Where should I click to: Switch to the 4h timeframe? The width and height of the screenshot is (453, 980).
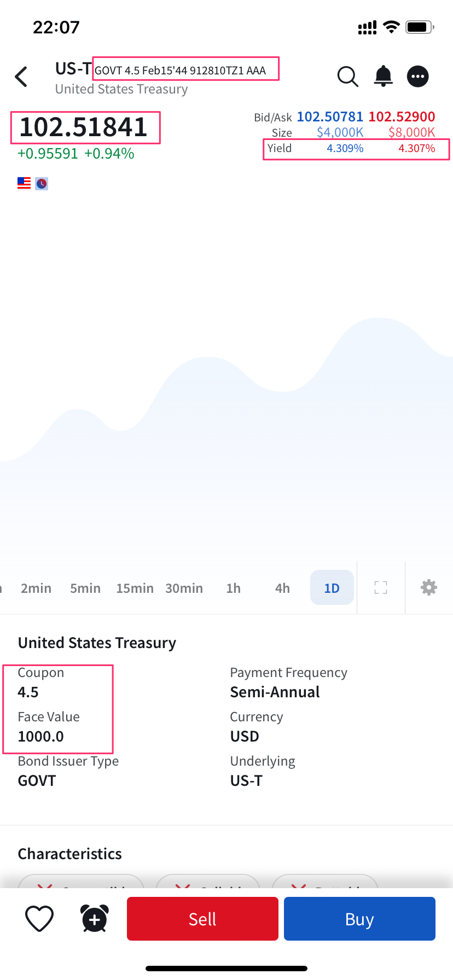coord(282,588)
